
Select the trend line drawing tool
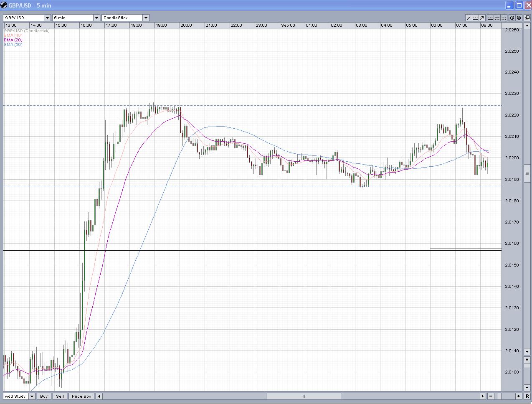click(x=469, y=18)
